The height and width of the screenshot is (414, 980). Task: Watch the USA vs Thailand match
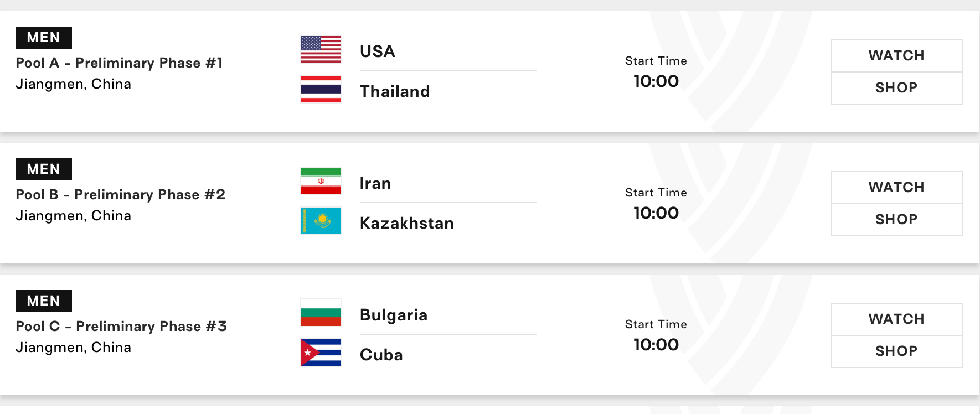point(896,56)
